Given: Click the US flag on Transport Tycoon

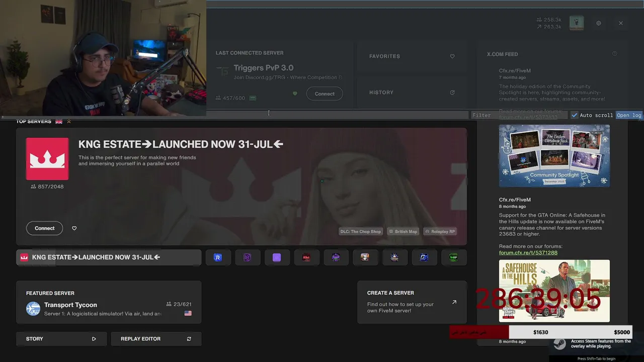Looking at the screenshot, I should (x=188, y=313).
